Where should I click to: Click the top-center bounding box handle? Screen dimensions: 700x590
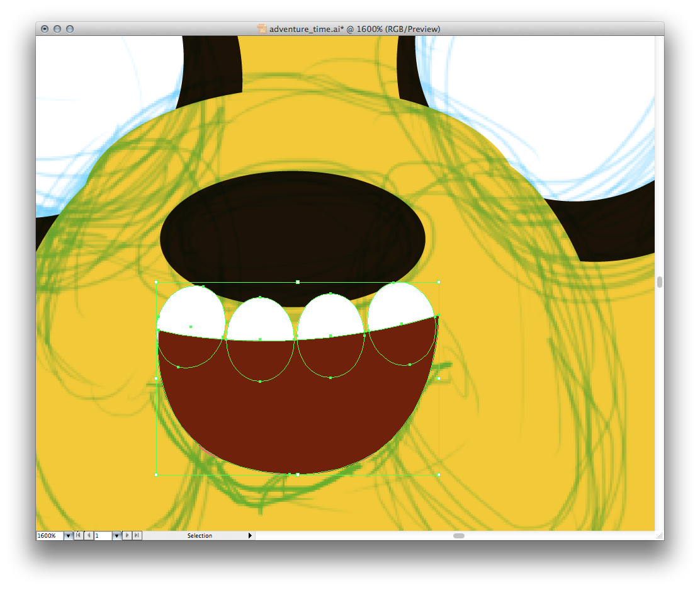(x=297, y=282)
